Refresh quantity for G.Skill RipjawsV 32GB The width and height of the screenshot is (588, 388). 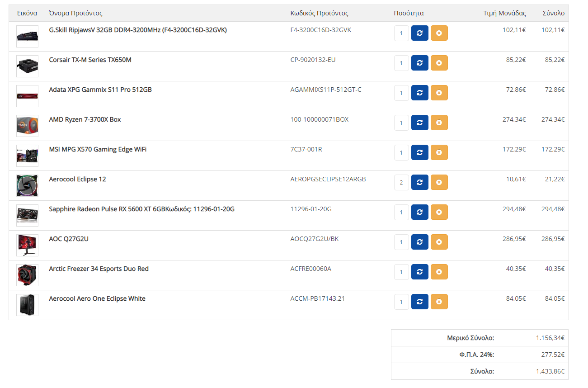click(419, 33)
